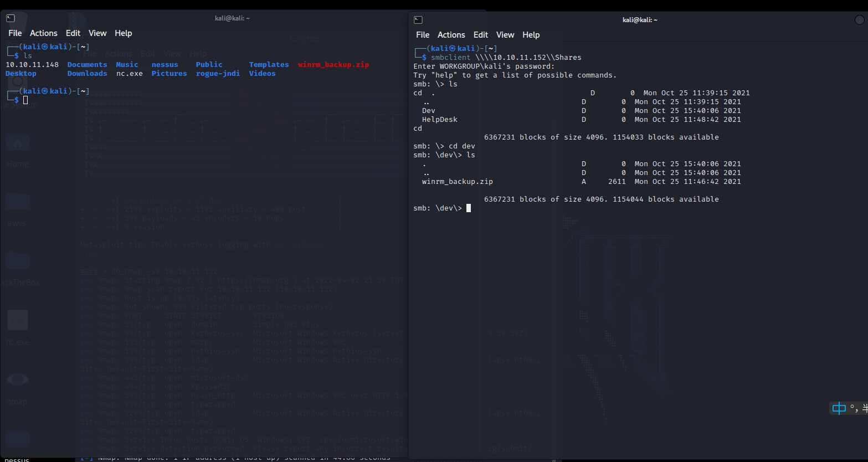Open Edit menu in the smbclient terminal
The image size is (868, 462).
point(480,35)
